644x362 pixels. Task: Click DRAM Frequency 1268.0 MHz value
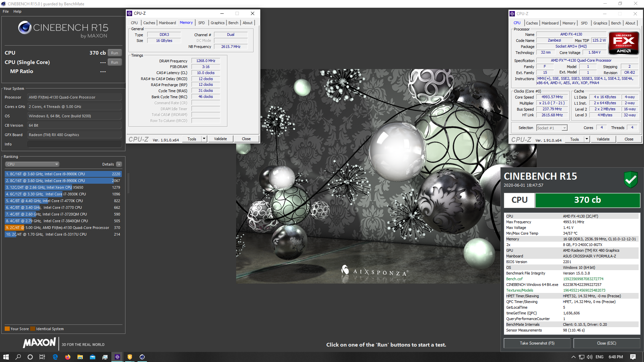click(206, 61)
